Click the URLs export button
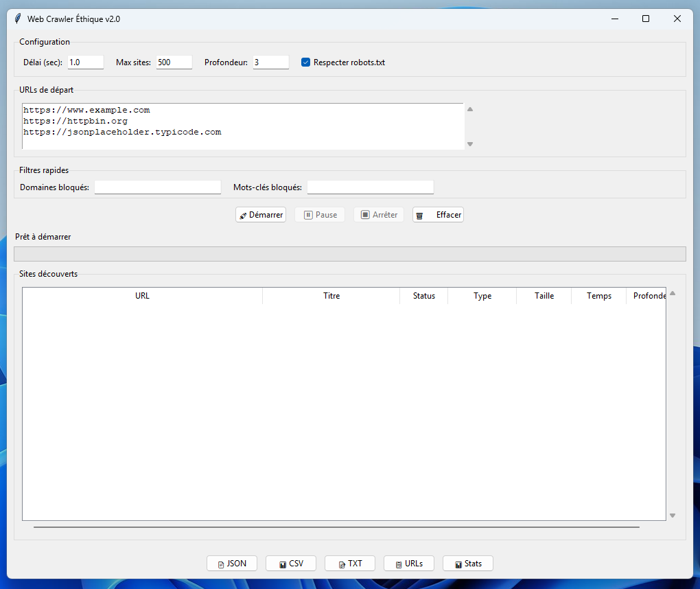The width and height of the screenshot is (700, 589). [409, 564]
